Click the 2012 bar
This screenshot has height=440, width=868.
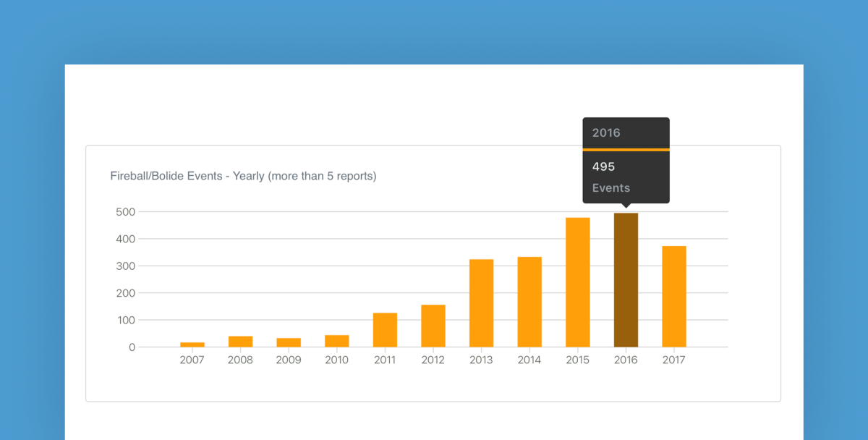coord(433,326)
